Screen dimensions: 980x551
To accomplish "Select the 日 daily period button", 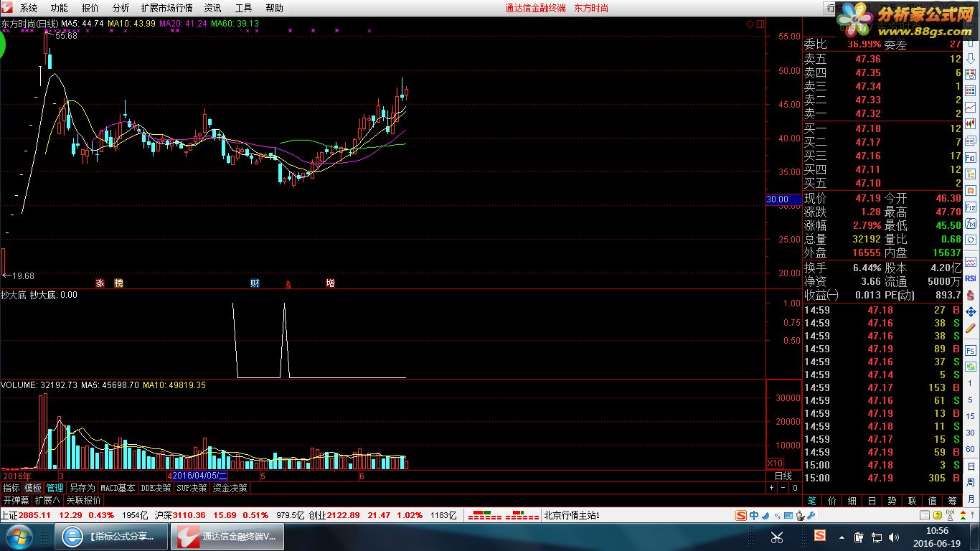I will [970, 466].
